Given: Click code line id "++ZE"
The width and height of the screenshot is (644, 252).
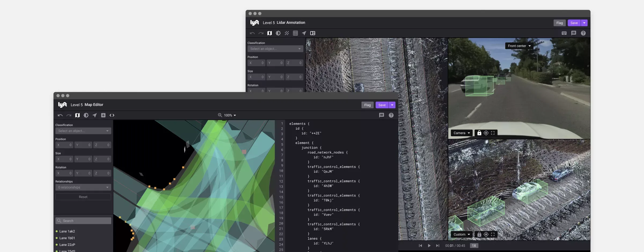Looking at the screenshot, I should click(311, 133).
